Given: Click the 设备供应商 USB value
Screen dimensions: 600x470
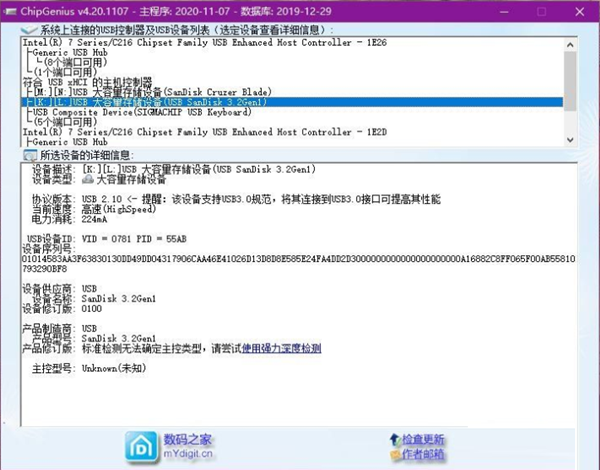Looking at the screenshot, I should (89, 289).
